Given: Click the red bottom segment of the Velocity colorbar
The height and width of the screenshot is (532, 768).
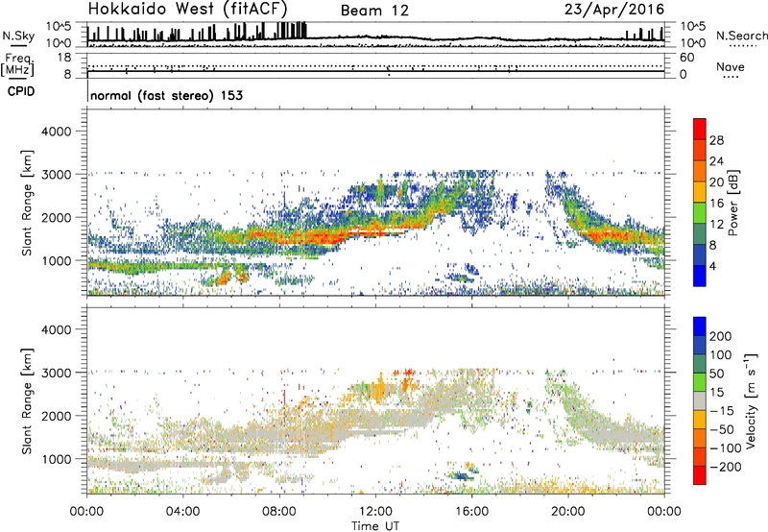Looking at the screenshot, I should pyautogui.click(x=700, y=474).
